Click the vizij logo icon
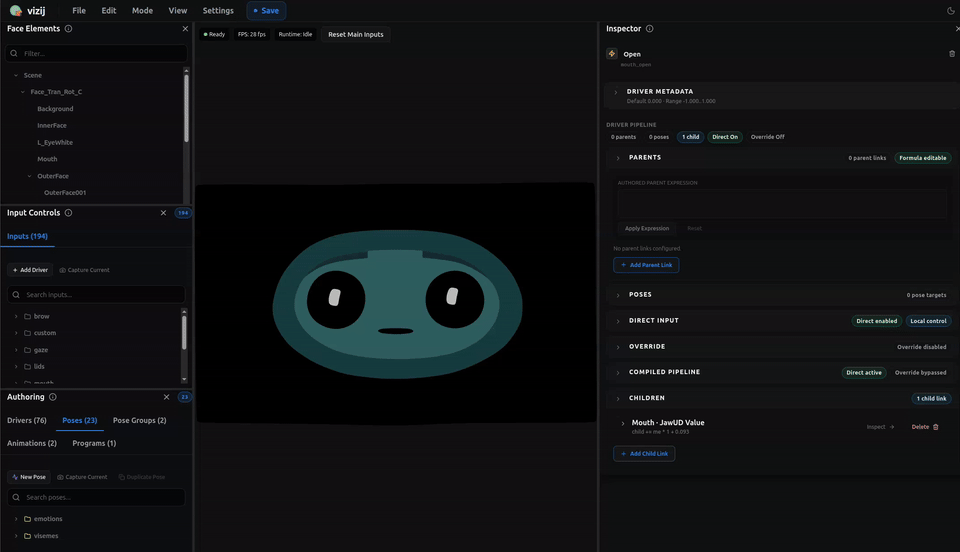The width and height of the screenshot is (960, 552). 16,11
